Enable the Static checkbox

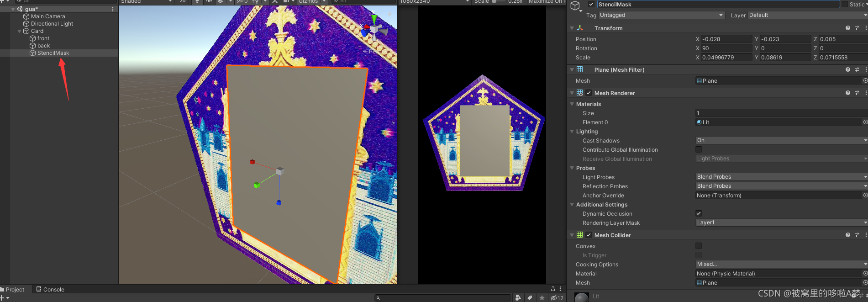845,5
